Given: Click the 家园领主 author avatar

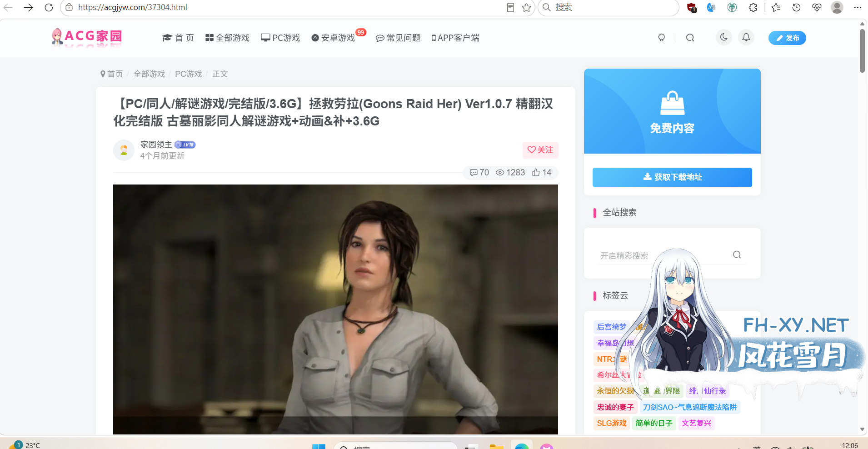Looking at the screenshot, I should coord(124,150).
